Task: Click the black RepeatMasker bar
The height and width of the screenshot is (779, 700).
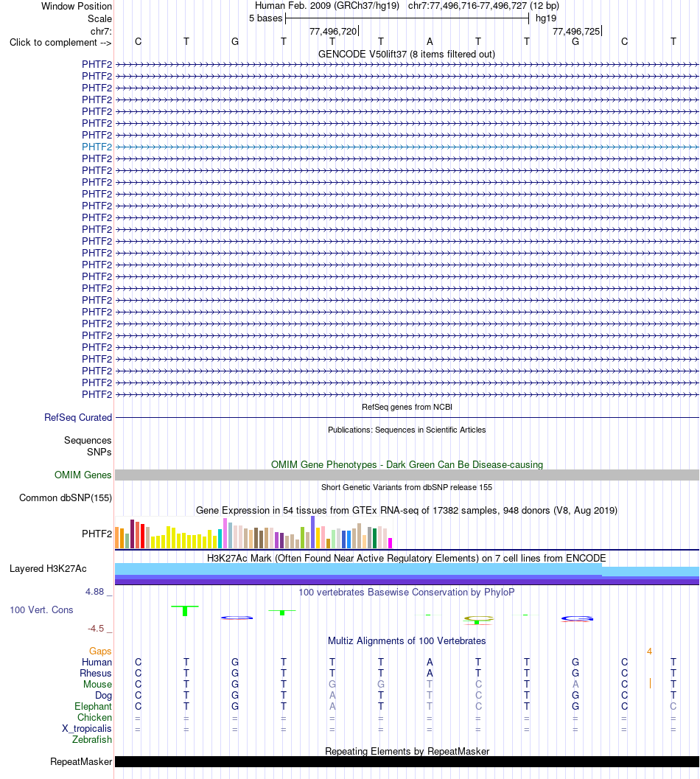Action: (x=407, y=762)
